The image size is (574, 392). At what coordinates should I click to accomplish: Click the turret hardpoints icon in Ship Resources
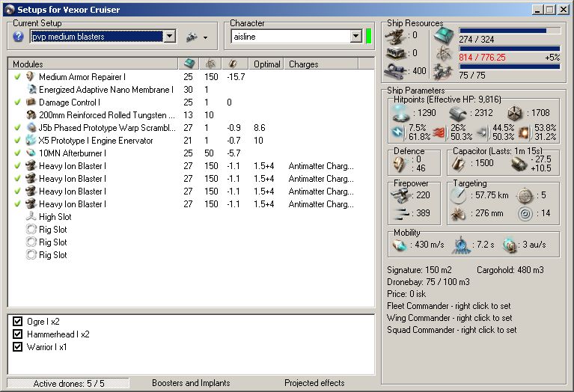pos(395,35)
